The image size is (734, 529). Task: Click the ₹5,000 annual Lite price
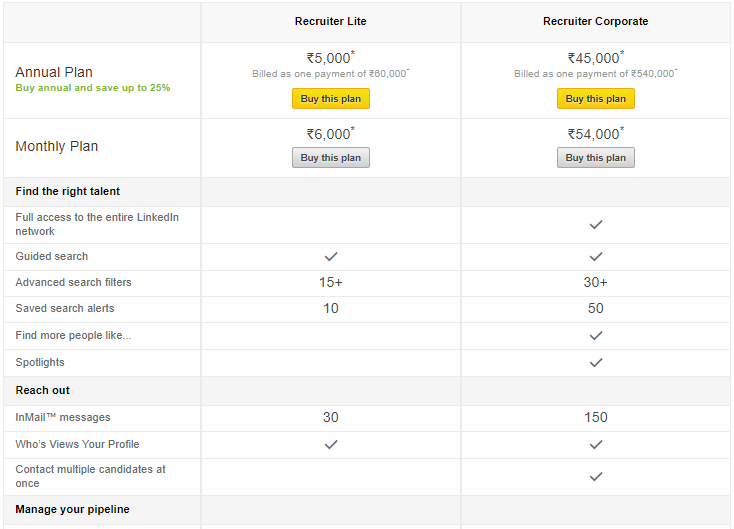tap(330, 58)
